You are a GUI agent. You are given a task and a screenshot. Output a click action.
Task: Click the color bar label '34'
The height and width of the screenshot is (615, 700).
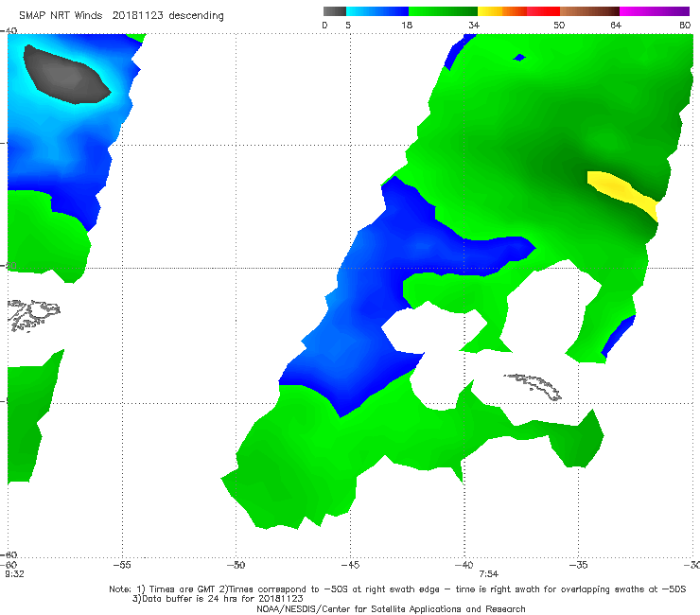(x=474, y=25)
